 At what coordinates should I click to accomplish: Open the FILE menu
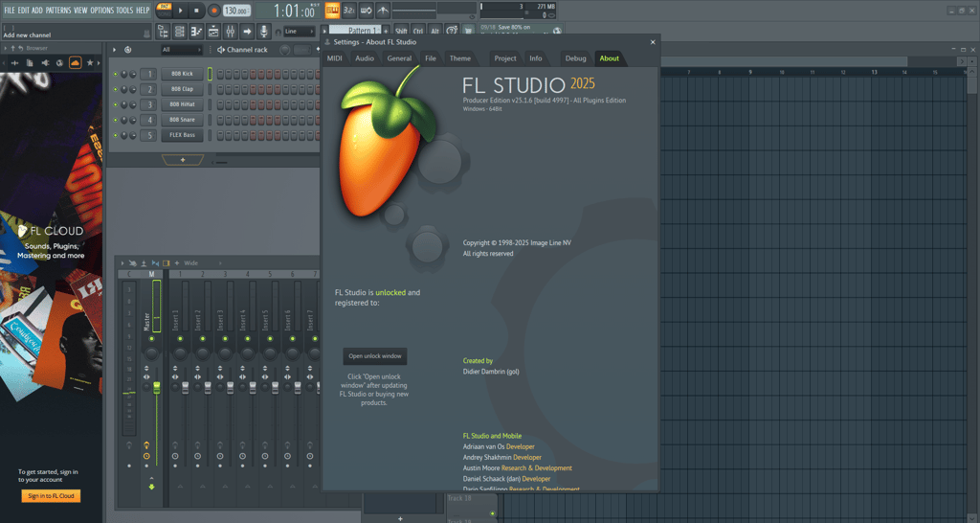click(10, 10)
